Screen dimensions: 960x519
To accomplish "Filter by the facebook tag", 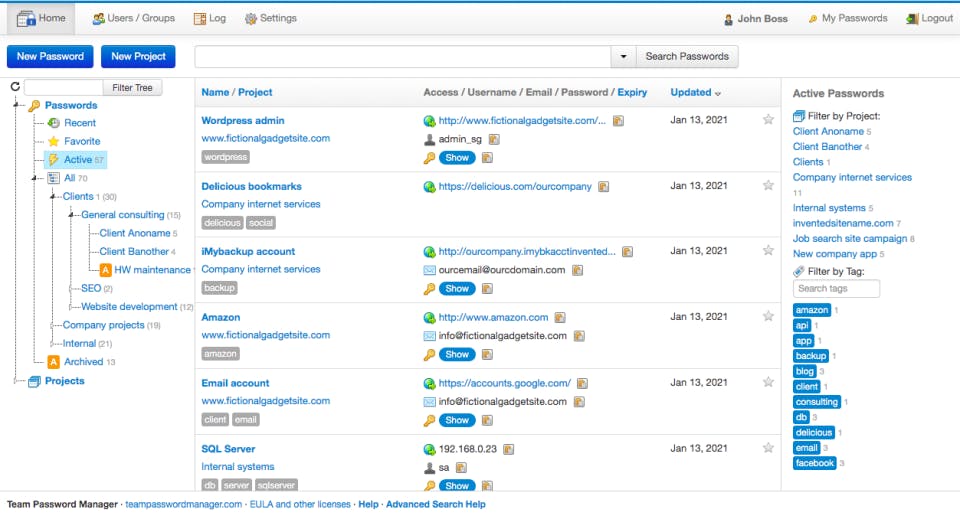I will tap(814, 463).
